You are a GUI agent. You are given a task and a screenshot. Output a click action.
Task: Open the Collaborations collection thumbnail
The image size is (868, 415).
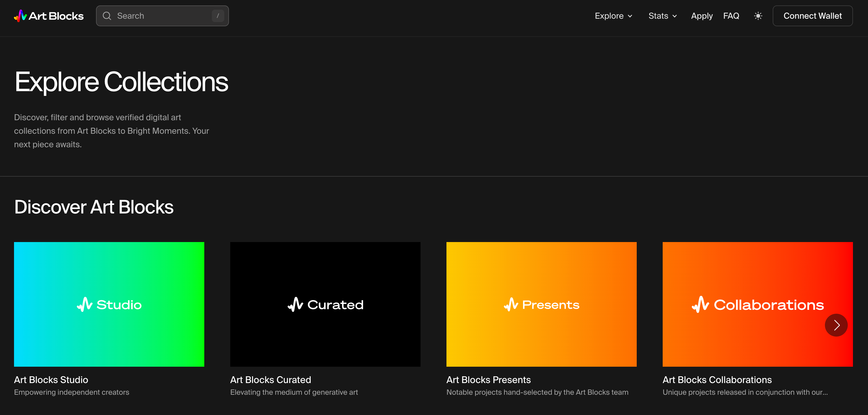(x=757, y=304)
